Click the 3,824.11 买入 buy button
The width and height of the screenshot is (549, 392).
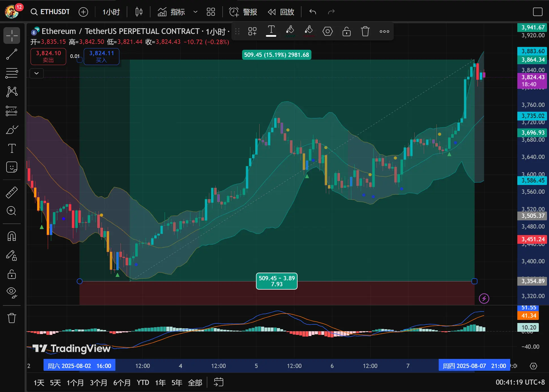tap(102, 57)
